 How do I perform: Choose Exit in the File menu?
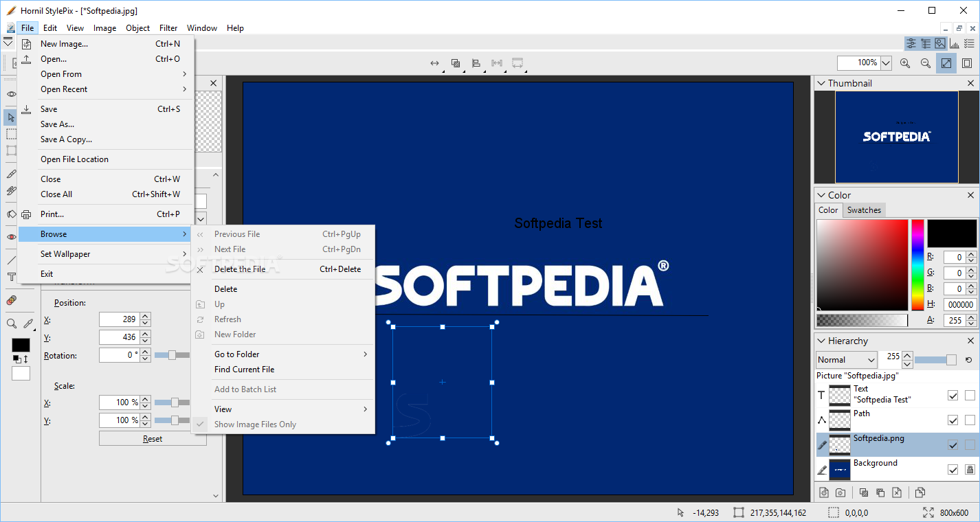(x=106, y=274)
